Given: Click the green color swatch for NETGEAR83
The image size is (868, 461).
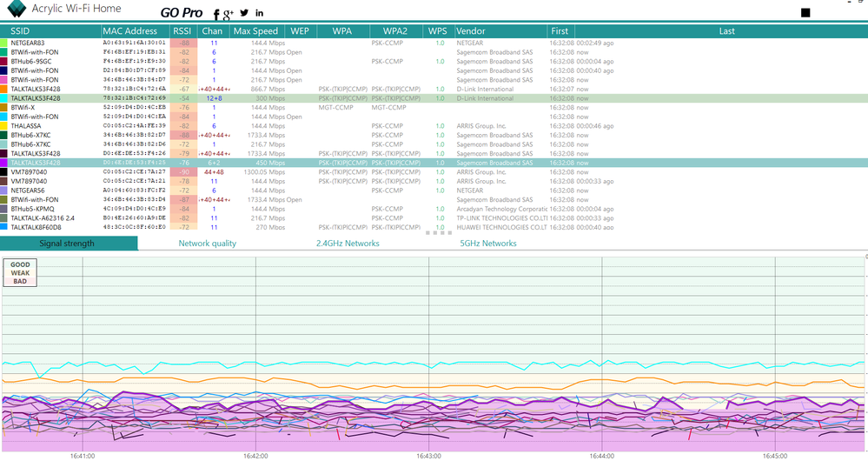Looking at the screenshot, I should (4, 43).
